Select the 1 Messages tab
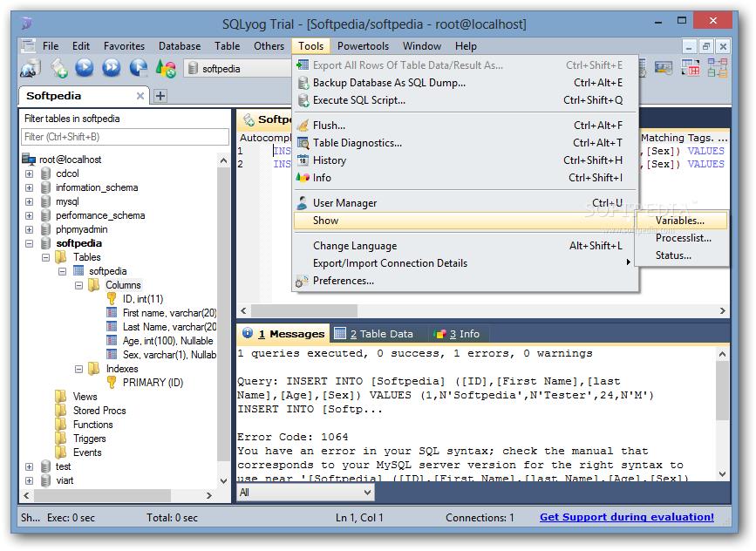756x551 pixels. pos(283,334)
